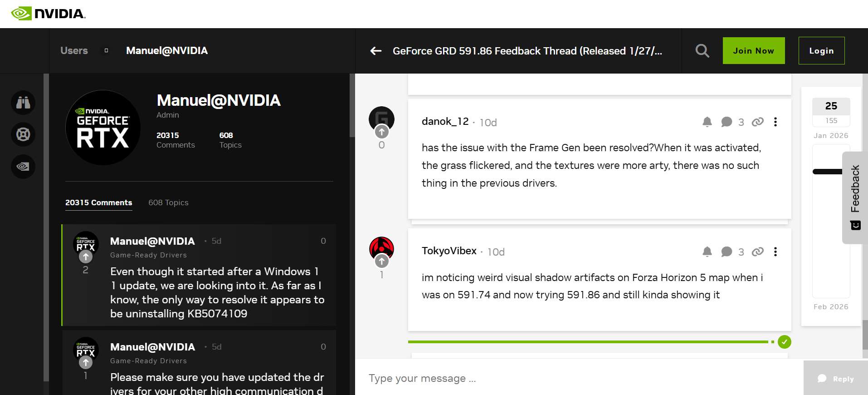Click the page scrollbar on the right edge
868x395 pixels.
(865, 335)
